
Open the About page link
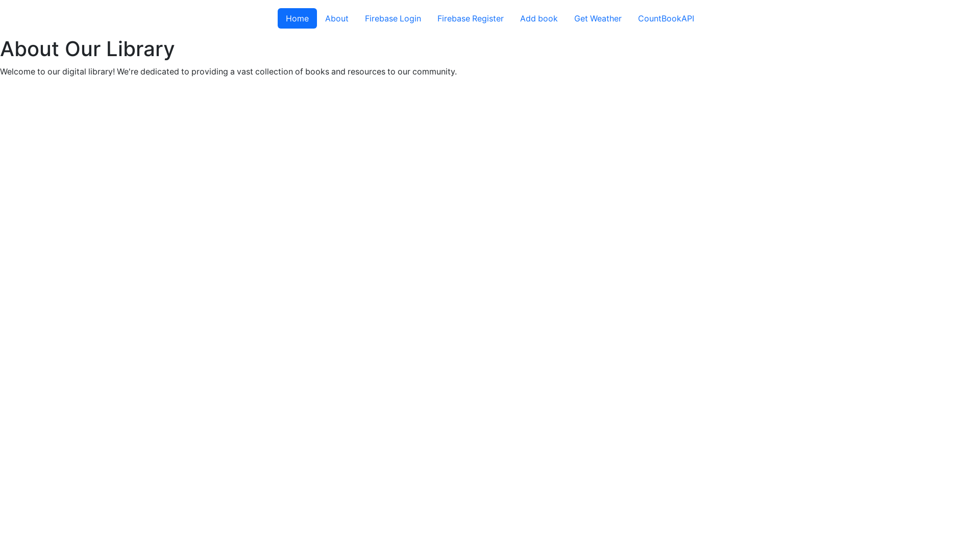337,18
